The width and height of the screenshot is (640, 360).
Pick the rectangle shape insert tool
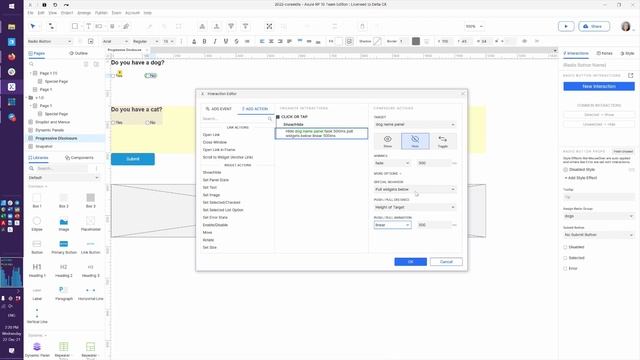pos(75,27)
